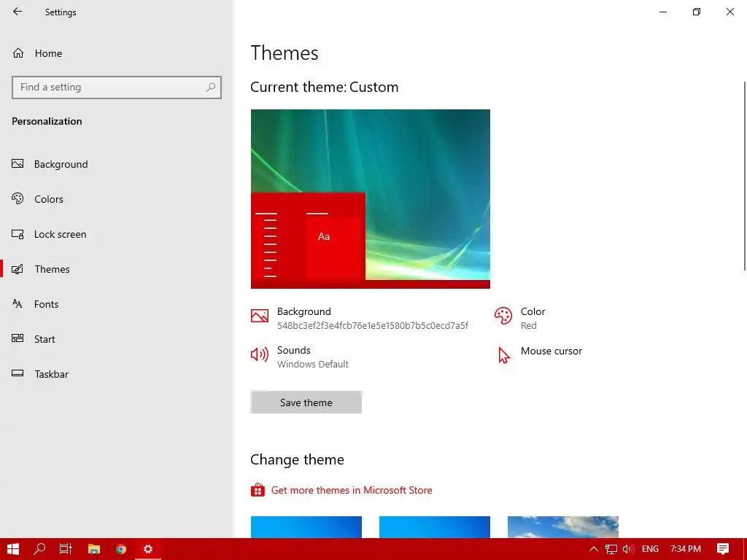Click the Save theme button
The width and height of the screenshot is (747, 560).
306,402
